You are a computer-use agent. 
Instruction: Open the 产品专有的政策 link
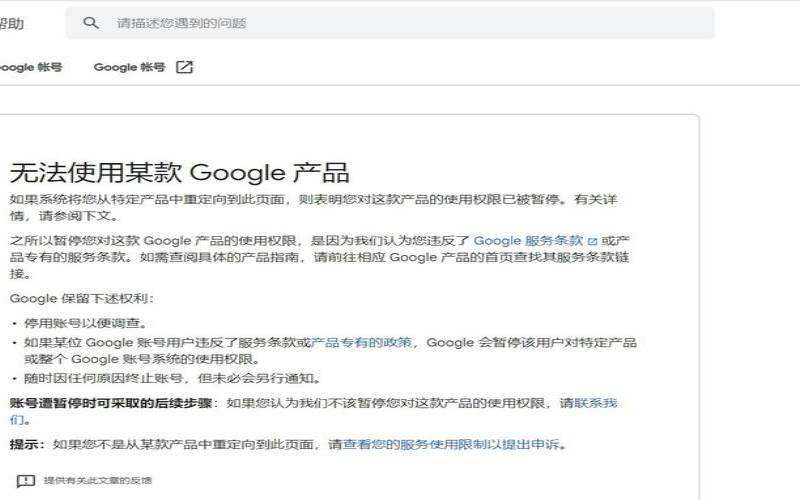(x=361, y=342)
